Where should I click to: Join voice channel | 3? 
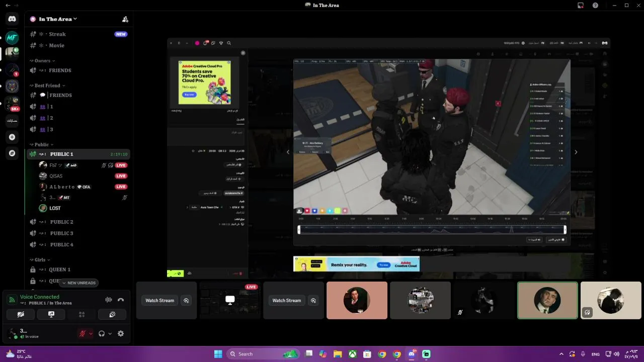(78, 129)
